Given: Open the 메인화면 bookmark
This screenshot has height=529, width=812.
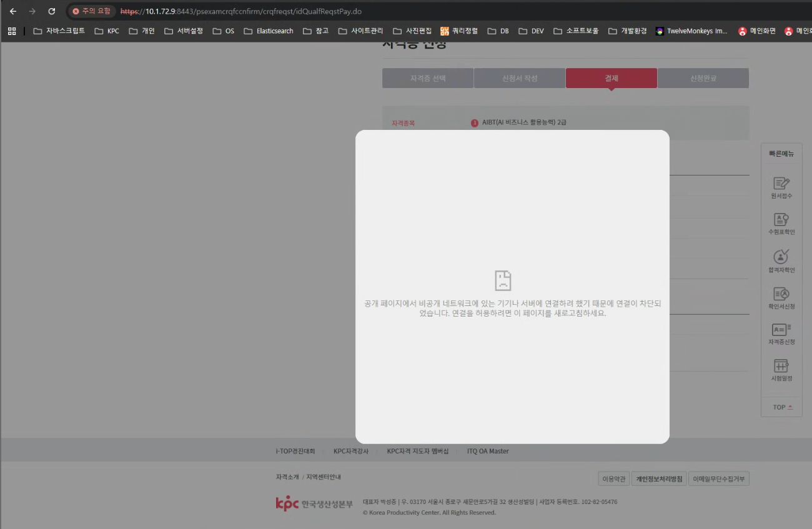Looking at the screenshot, I should [x=757, y=31].
